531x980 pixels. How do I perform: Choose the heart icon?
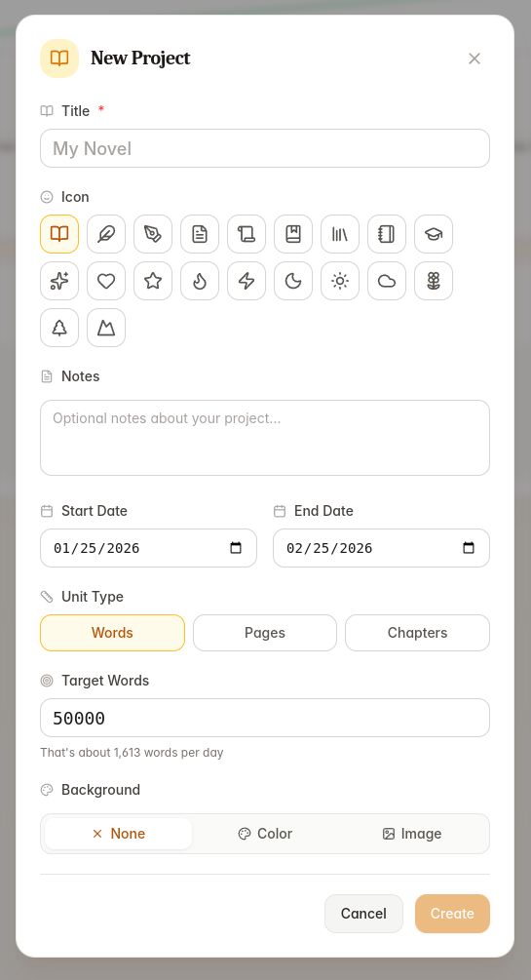pos(106,281)
